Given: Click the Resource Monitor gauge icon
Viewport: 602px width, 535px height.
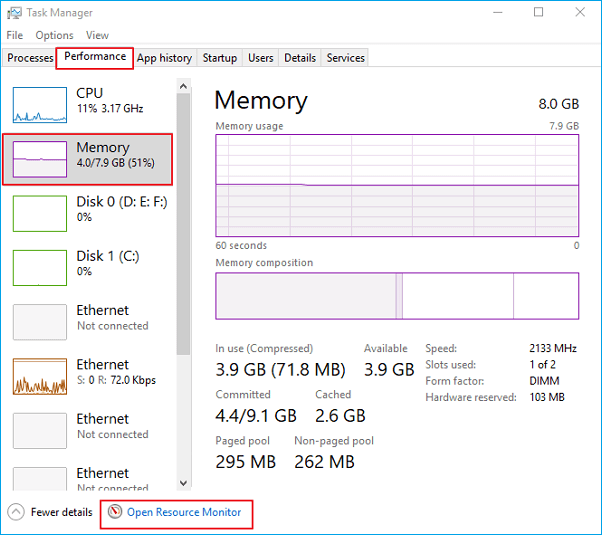Looking at the screenshot, I should (x=115, y=513).
